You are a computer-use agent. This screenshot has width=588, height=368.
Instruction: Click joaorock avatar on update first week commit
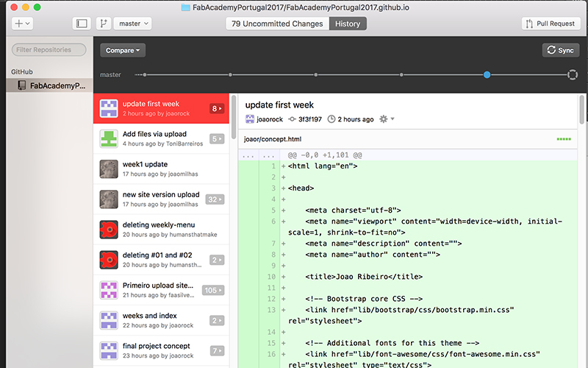109,108
